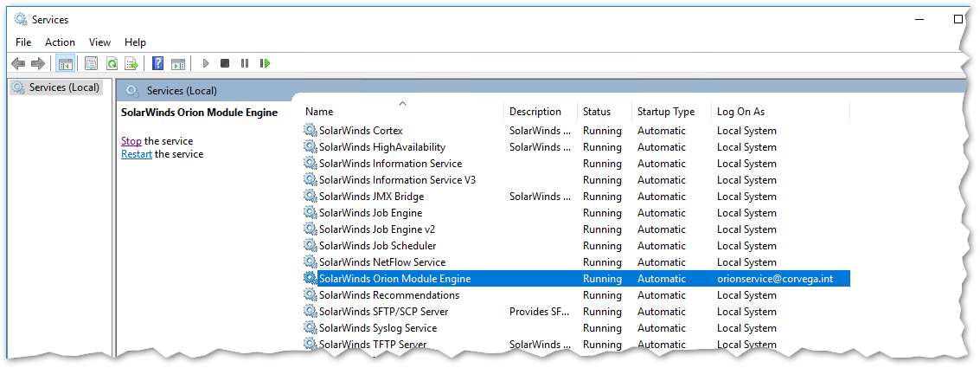Toggle the Show/Hide Action Pane button
The image size is (980, 368).
[x=178, y=63]
